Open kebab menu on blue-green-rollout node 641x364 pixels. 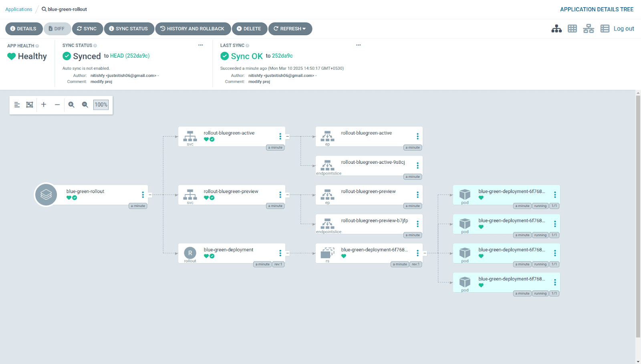click(x=143, y=195)
